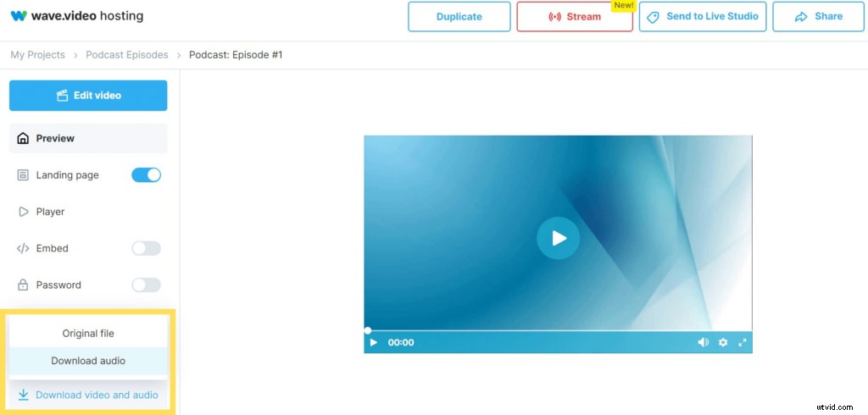Open the Player settings item
The image size is (868, 415).
(x=50, y=212)
